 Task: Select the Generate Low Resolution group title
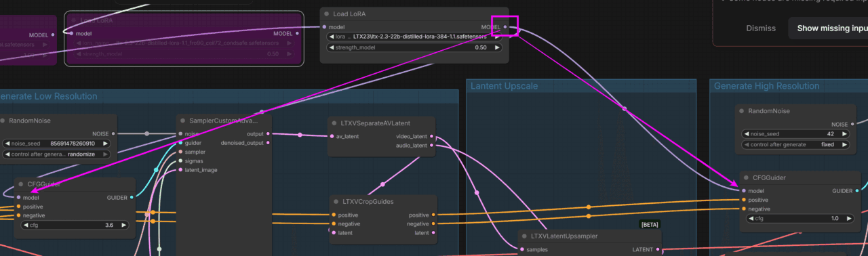point(48,96)
